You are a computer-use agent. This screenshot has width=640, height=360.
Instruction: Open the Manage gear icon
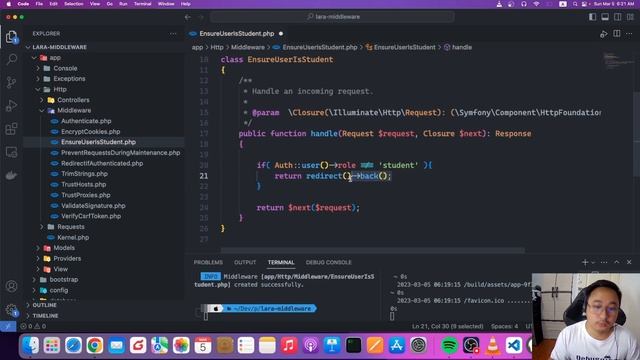pyautogui.click(x=11, y=310)
